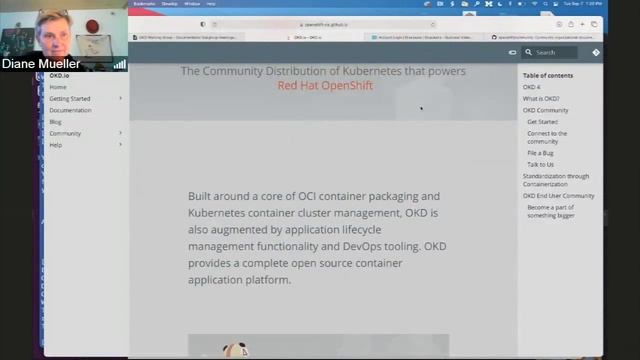
Task: Open Documentation in the left navigation
Action: 71,110
